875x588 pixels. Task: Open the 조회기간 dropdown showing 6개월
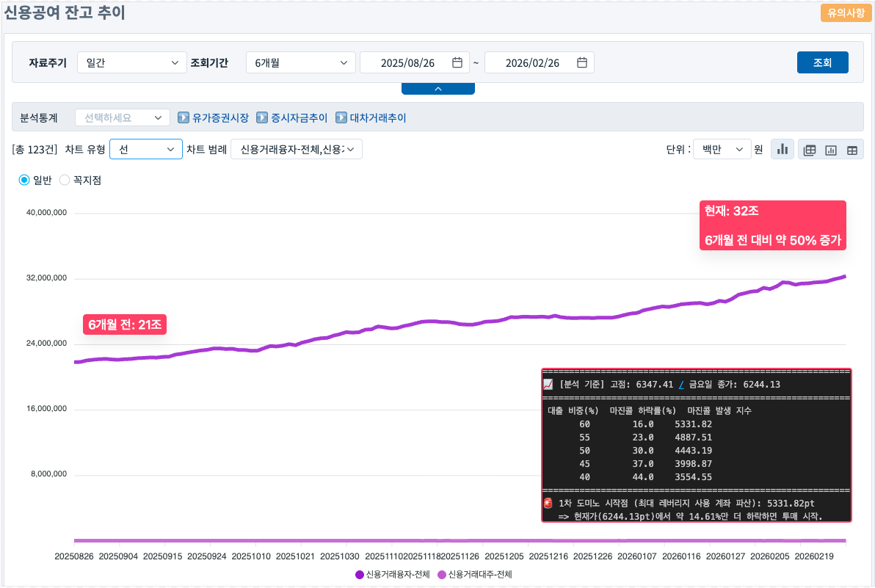tap(301, 62)
